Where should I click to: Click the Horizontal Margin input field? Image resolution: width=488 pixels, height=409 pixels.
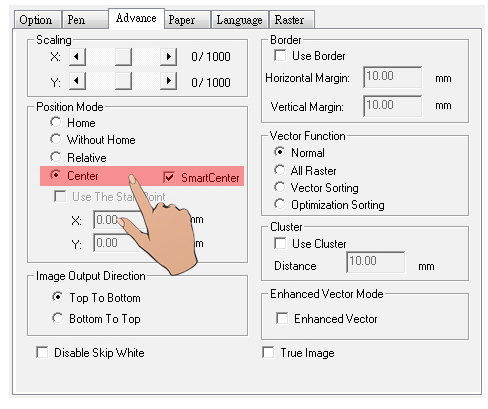393,77
